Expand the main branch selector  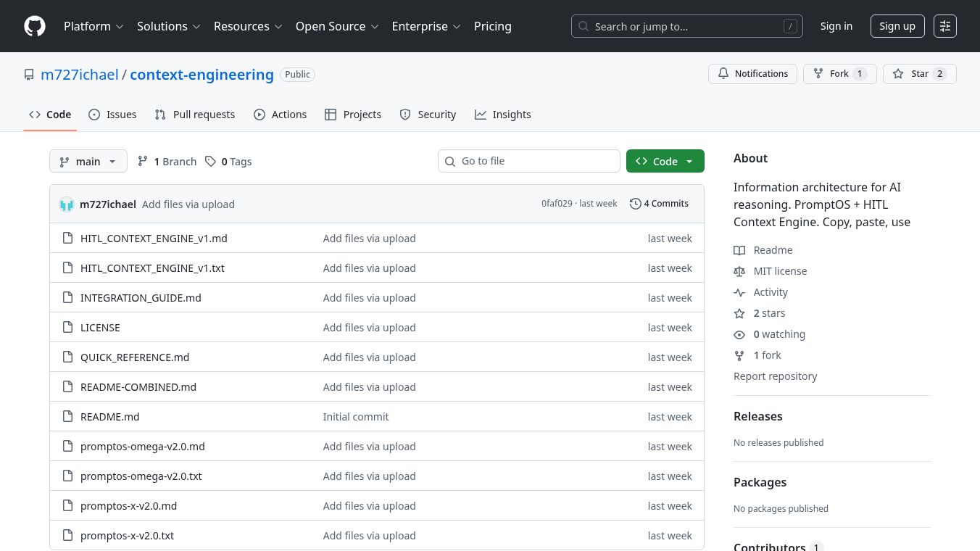(88, 162)
